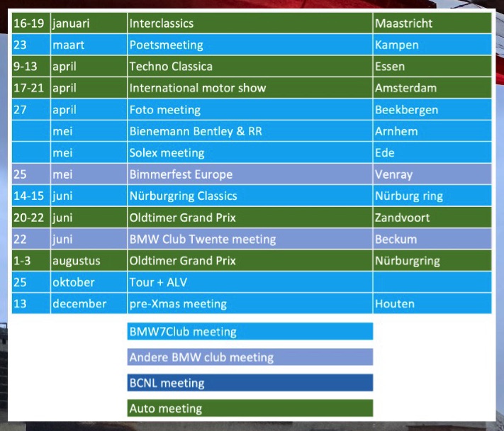Click 'Oldtimer Grand Prix' in augustus row
Screen dimensions: 504x431
[x=250, y=261]
